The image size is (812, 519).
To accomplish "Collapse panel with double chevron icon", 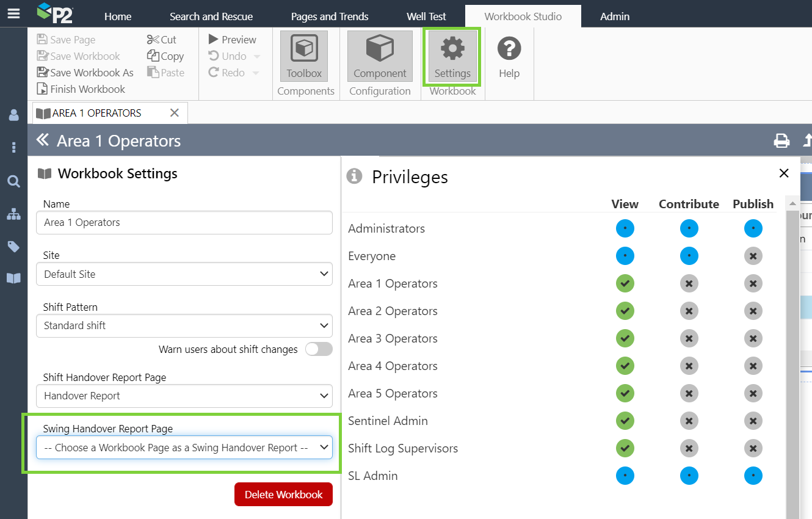I will (x=42, y=140).
